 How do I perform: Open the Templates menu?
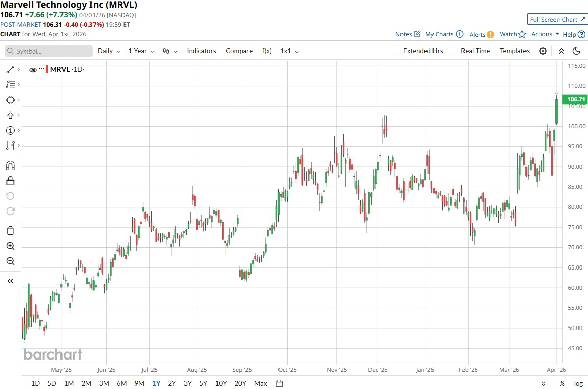pyautogui.click(x=514, y=51)
